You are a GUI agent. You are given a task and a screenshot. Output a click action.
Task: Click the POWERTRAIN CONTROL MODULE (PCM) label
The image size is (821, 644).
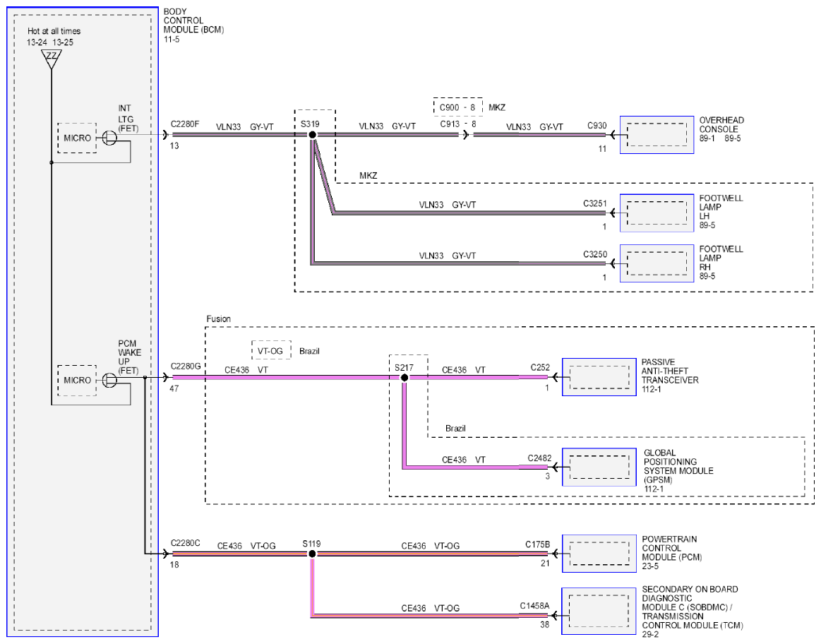[x=672, y=548]
